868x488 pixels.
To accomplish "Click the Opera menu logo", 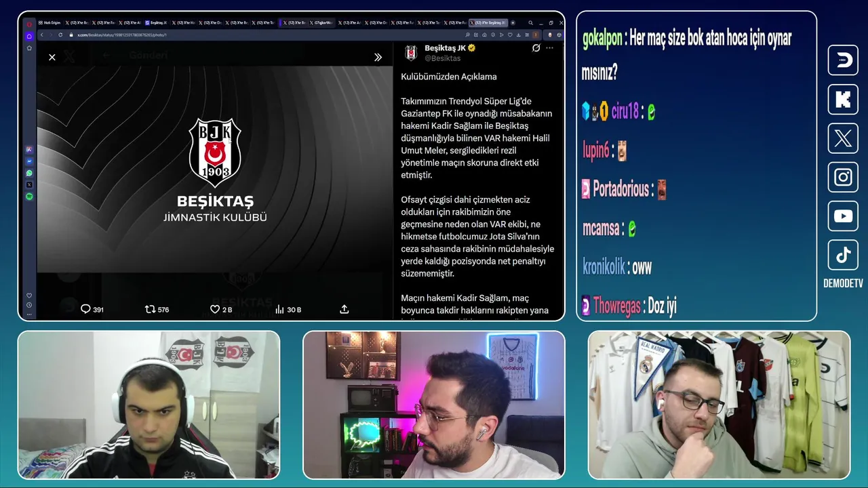I will tap(29, 23).
